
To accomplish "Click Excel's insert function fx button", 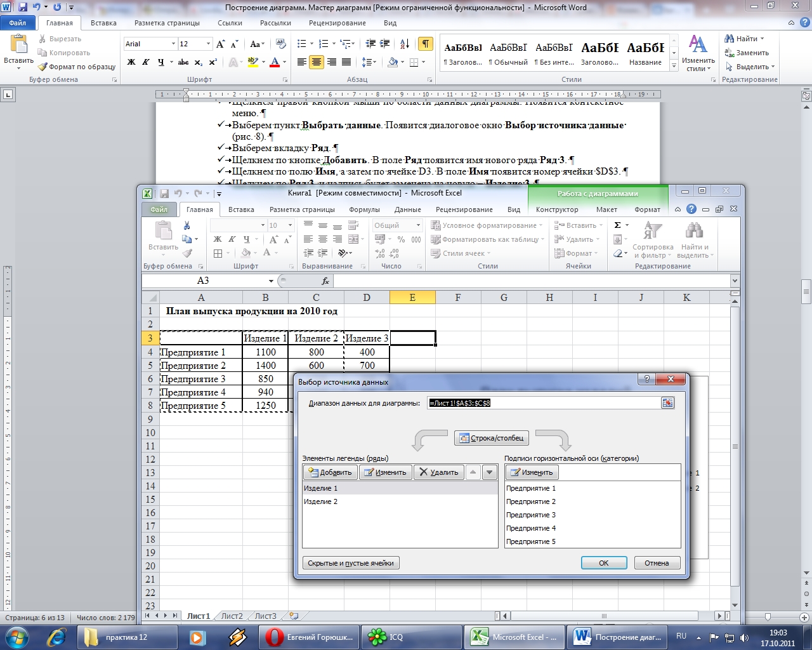I will tap(325, 281).
